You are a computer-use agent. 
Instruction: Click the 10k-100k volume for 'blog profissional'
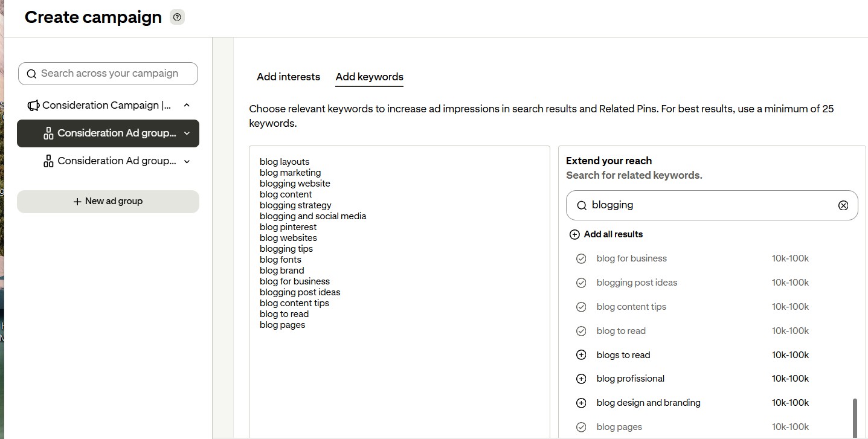click(790, 379)
